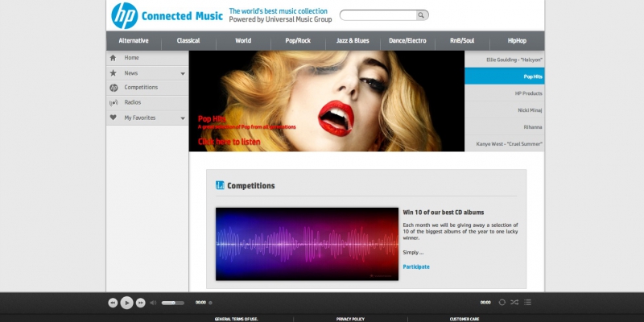Open the HipHop genre tab

click(x=517, y=41)
